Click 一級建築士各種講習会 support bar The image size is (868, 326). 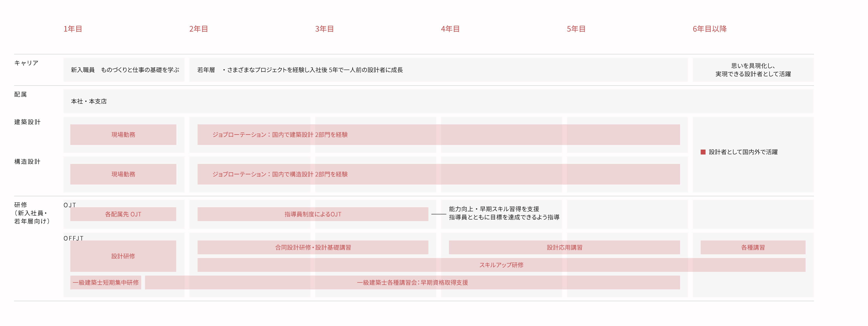(x=412, y=282)
